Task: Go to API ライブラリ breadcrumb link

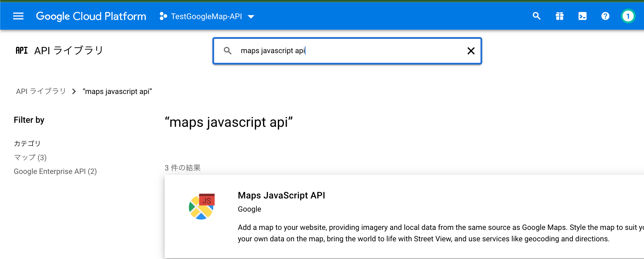Action: (x=41, y=91)
